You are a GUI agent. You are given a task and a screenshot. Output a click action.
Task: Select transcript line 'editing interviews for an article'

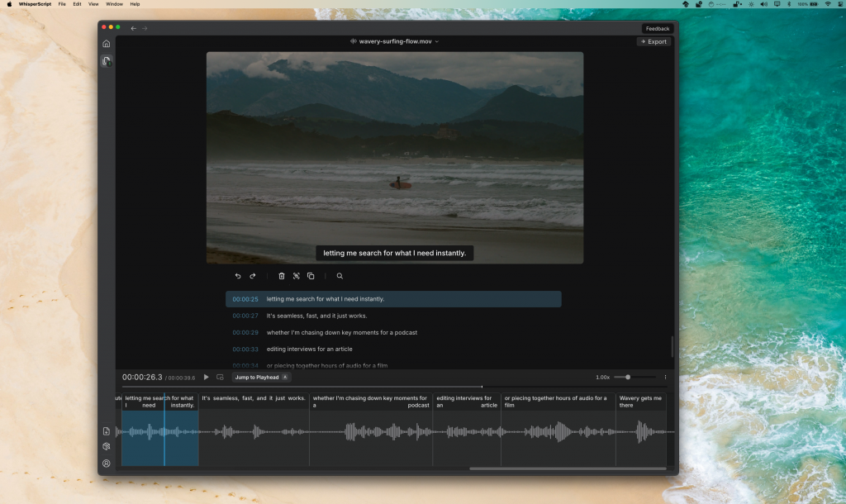coord(393,349)
